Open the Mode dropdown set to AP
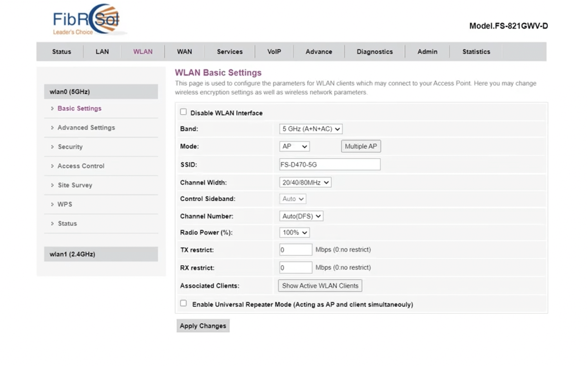This screenshot has height=366, width=588. pos(294,146)
